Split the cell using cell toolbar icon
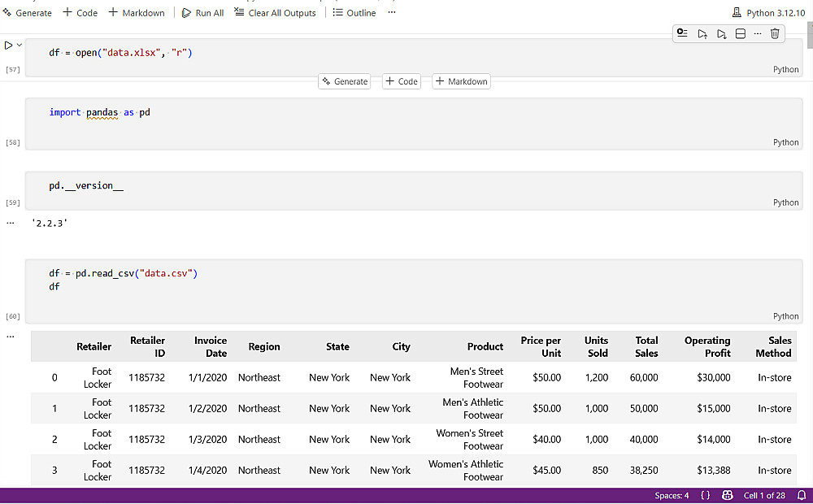The image size is (813, 504). [740, 33]
